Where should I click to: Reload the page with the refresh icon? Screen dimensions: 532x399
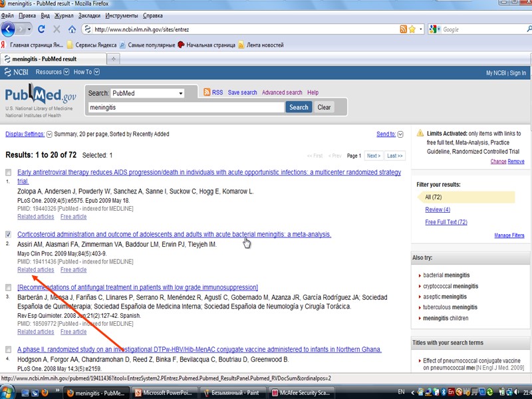41,29
